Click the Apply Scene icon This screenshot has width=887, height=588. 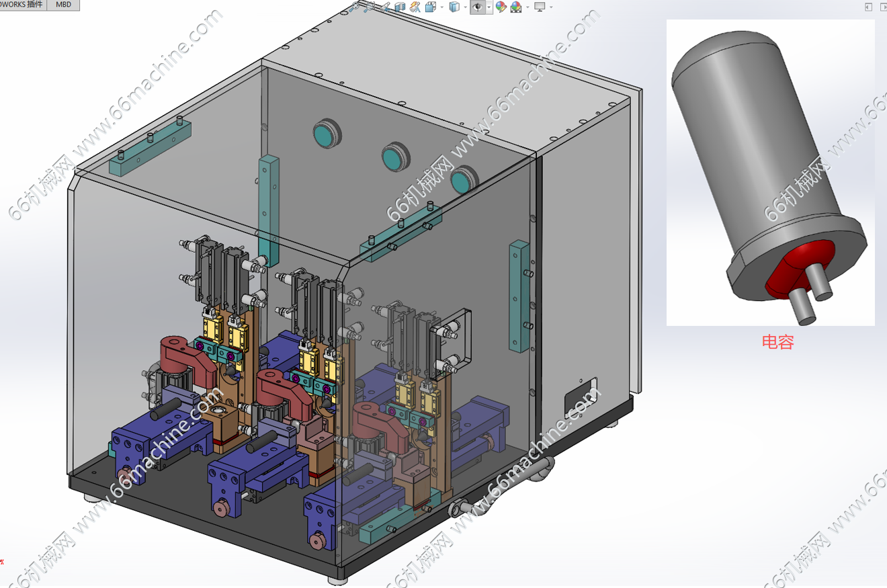[x=516, y=7]
